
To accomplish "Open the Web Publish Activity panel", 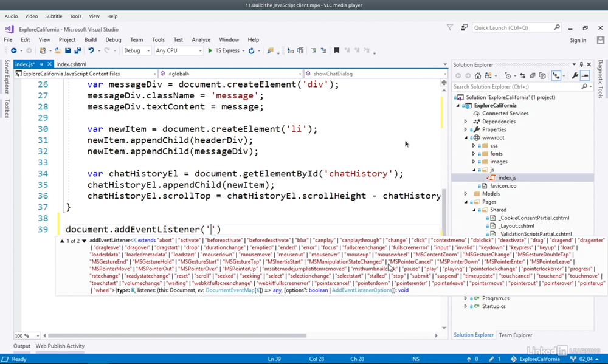I will point(60,346).
